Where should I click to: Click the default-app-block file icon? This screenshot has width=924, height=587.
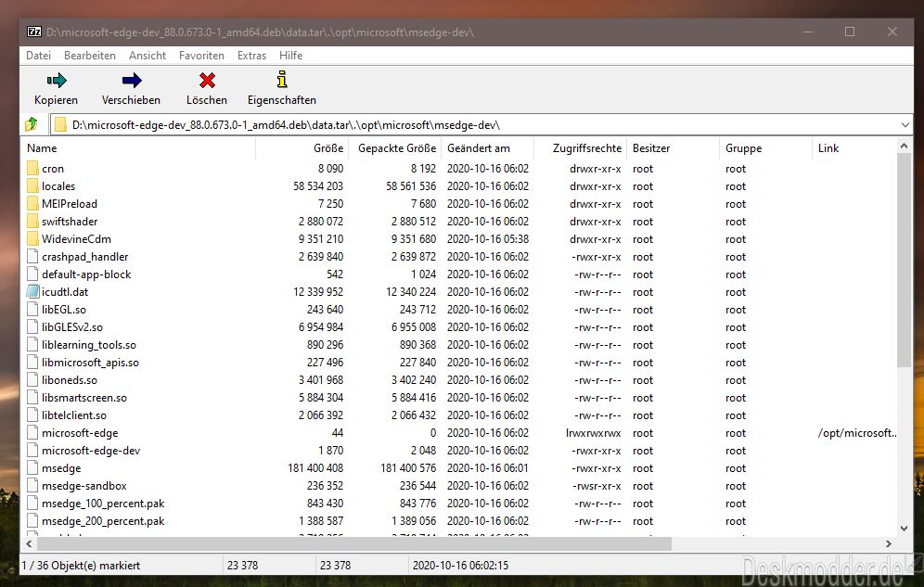[x=32, y=274]
